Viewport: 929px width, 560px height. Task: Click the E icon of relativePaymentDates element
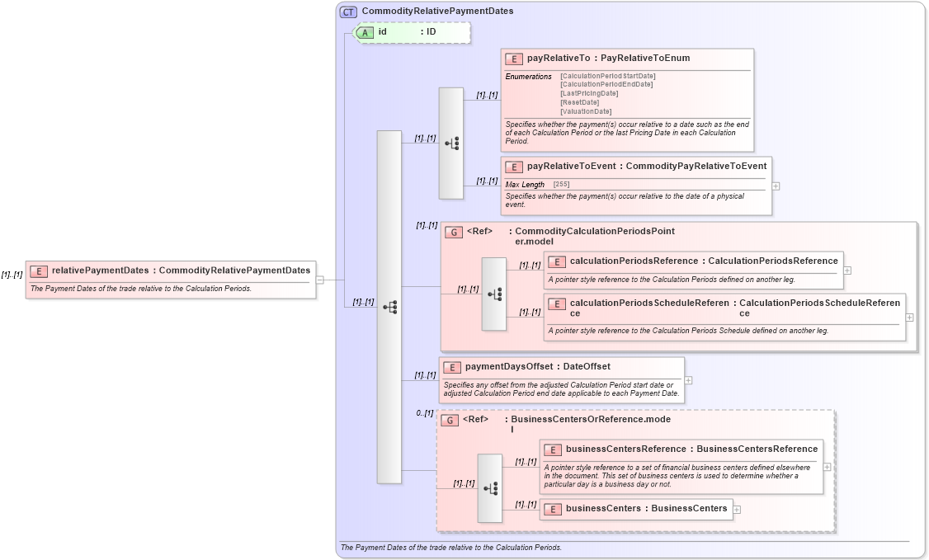[x=39, y=271]
